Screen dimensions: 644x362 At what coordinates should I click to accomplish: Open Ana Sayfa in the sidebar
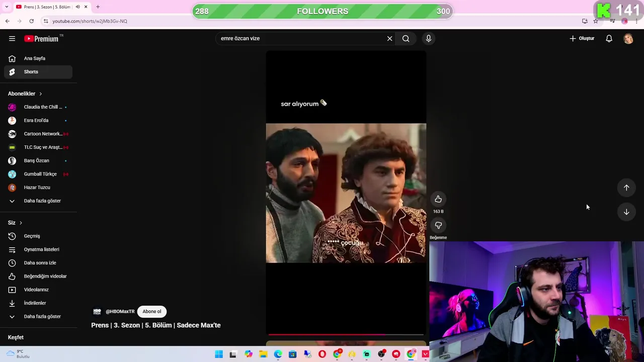[x=38, y=58]
